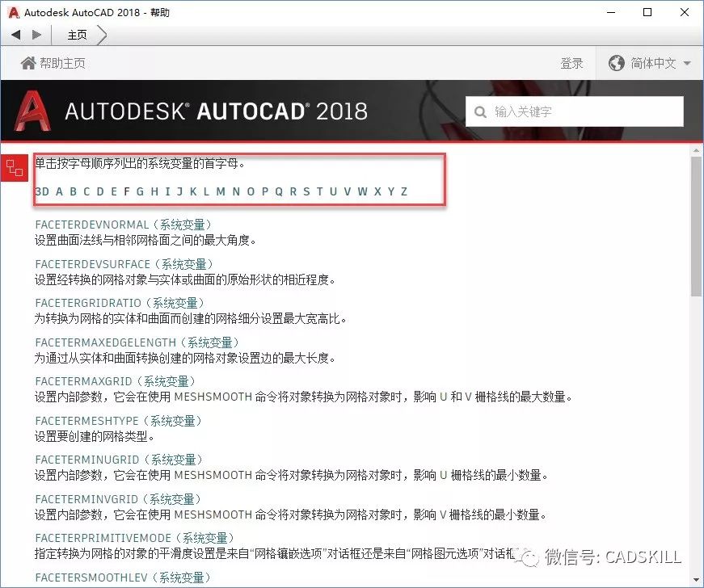704x588 pixels.
Task: Select letter D in the index
Action: [100, 191]
